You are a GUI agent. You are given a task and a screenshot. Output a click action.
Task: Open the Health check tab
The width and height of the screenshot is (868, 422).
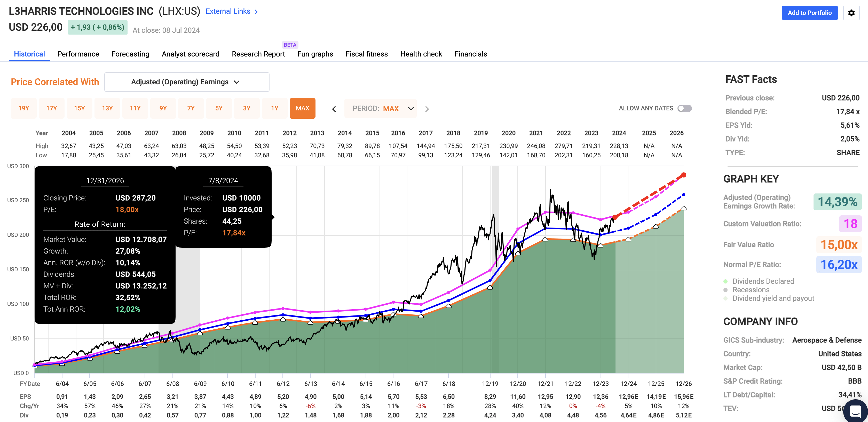(421, 54)
